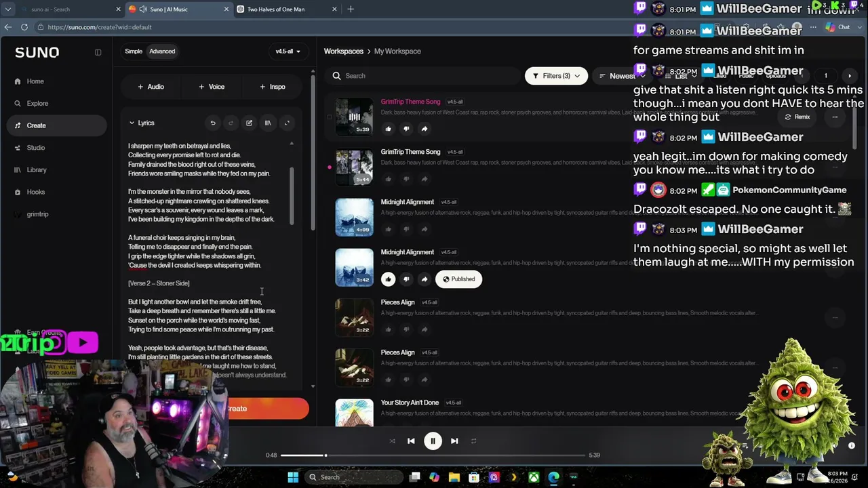Dislike the GrimTrip Theme Song 5:44 track
The width and height of the screenshot is (868, 488).
point(406,179)
